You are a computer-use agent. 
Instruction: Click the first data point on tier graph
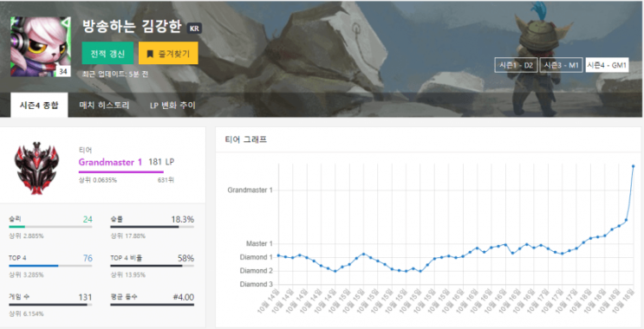click(278, 255)
